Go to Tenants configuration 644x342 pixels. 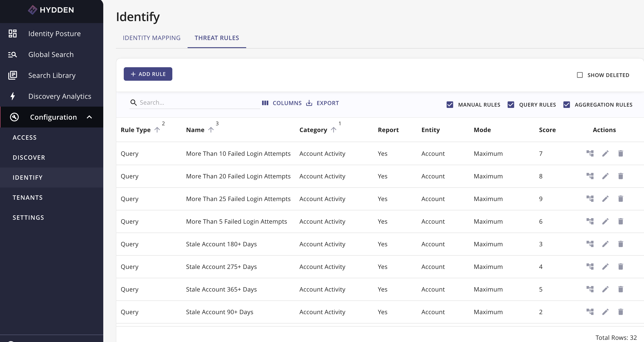tap(51, 197)
